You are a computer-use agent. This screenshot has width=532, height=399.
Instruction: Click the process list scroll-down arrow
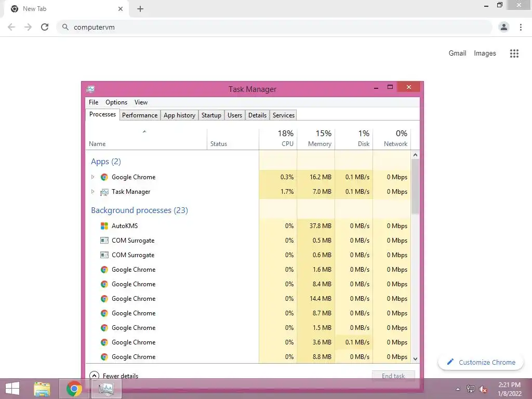pos(415,358)
